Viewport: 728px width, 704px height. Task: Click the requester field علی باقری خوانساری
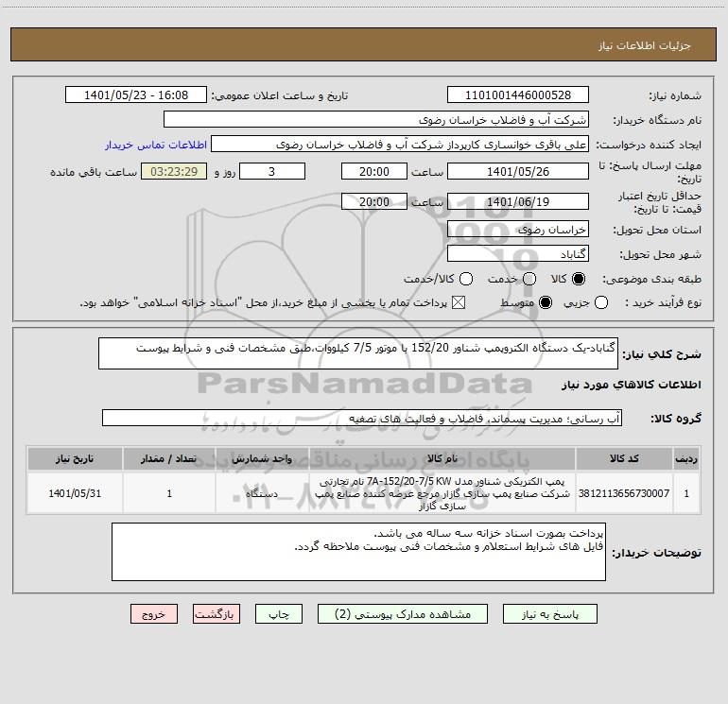point(400,144)
